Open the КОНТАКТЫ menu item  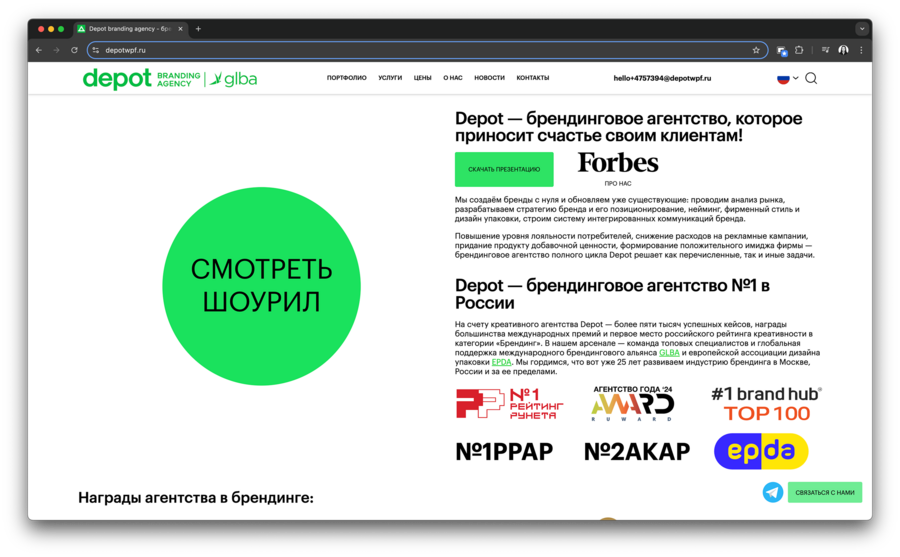pyautogui.click(x=533, y=78)
